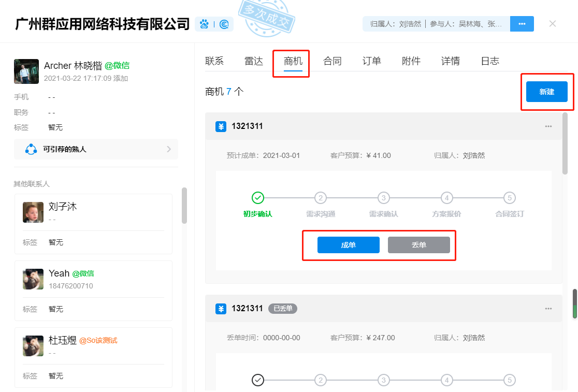Click the blue Q search icon in header
Image resolution: width=578 pixels, height=392 pixels.
coord(224,24)
